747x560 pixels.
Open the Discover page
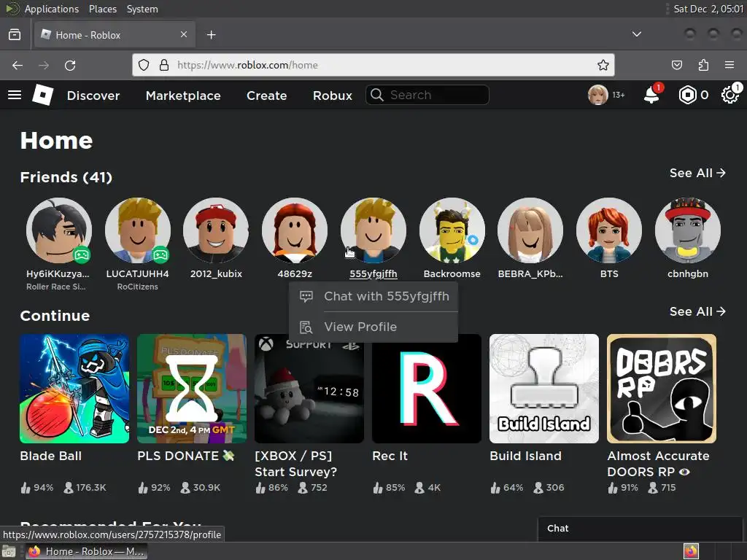click(x=93, y=96)
